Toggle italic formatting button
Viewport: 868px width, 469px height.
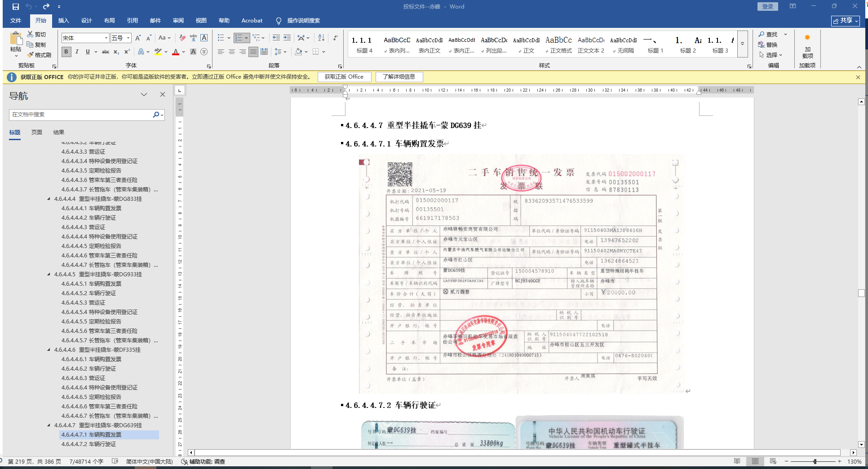tap(77, 52)
